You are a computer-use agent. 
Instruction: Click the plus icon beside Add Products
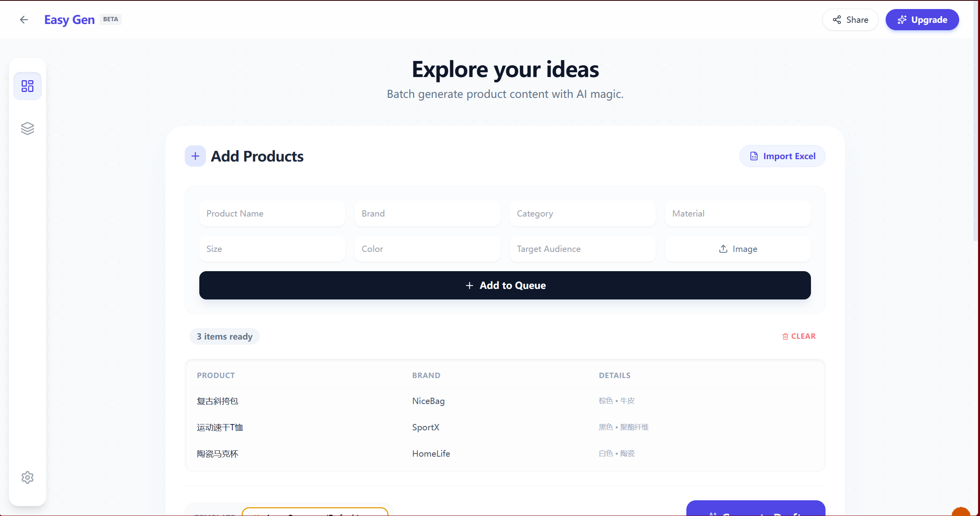(195, 156)
